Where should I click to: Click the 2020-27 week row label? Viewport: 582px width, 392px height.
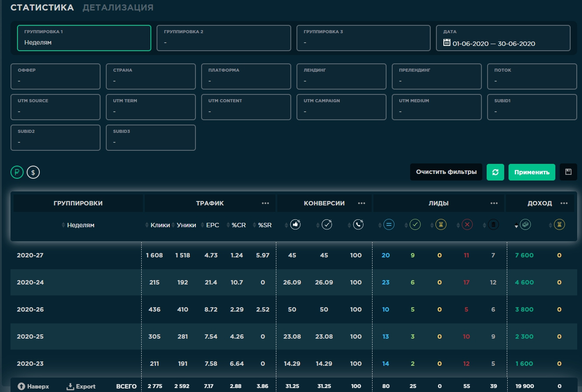[30, 255]
